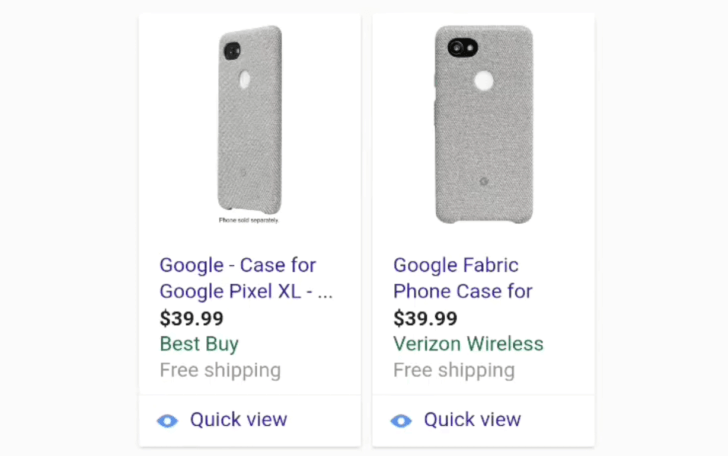Select the Best Buy seller name
Screen dimensions: 728x456
point(199,345)
